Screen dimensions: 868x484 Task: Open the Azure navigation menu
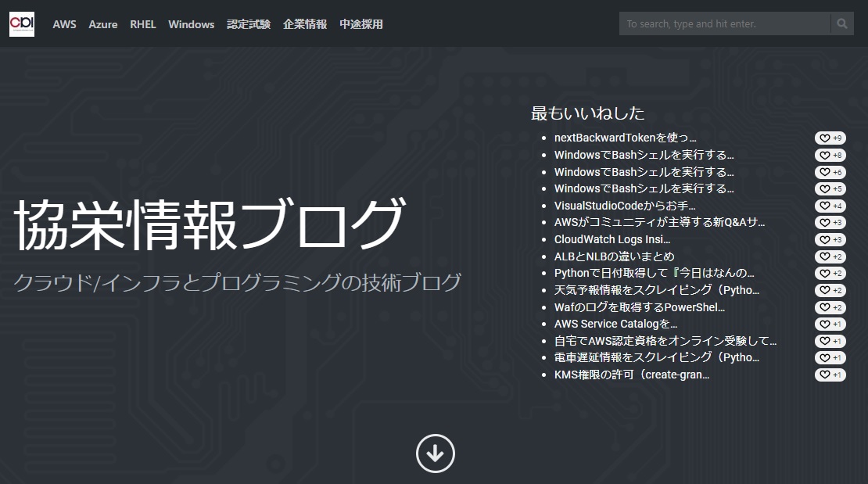[102, 24]
